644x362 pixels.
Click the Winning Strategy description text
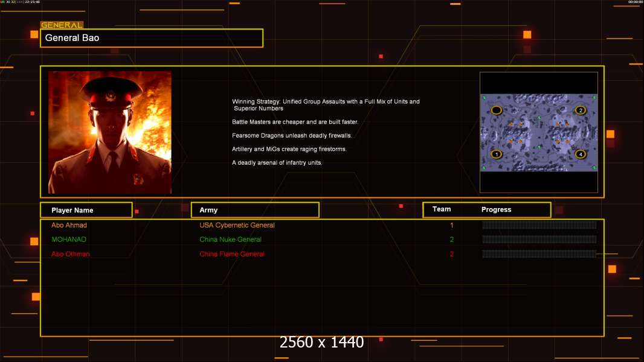tap(326, 105)
